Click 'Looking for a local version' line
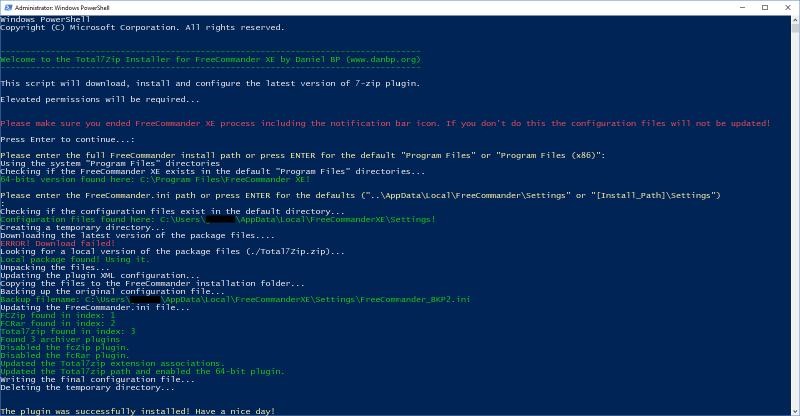Viewport: 800px width, 416px height. [172, 252]
